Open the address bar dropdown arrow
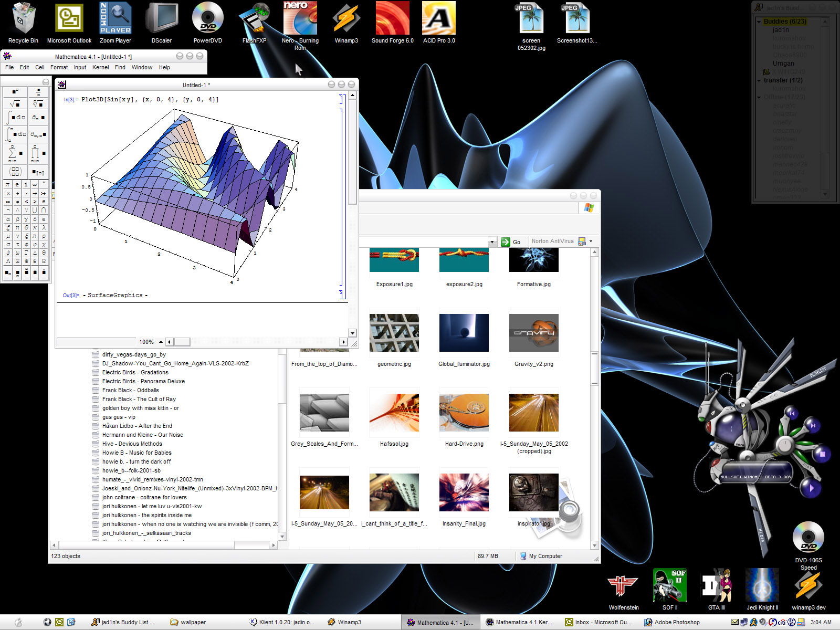 [492, 242]
